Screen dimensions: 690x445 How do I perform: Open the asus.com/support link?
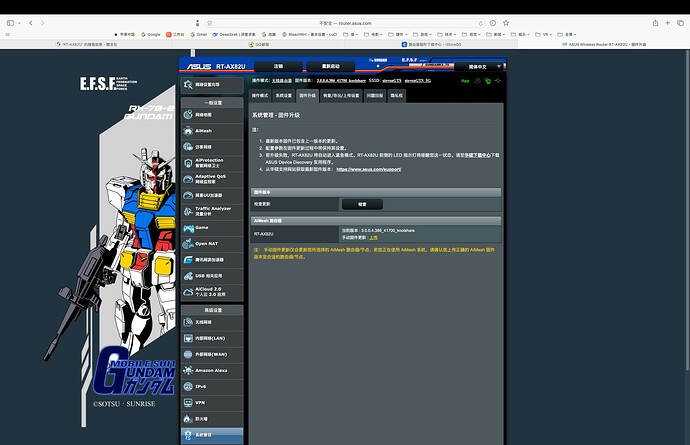368,169
